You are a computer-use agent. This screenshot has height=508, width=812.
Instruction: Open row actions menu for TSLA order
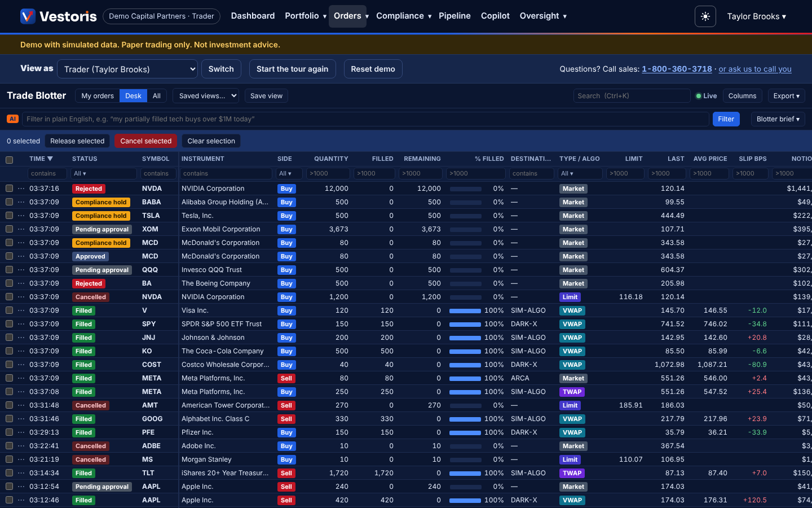pyautogui.click(x=21, y=216)
